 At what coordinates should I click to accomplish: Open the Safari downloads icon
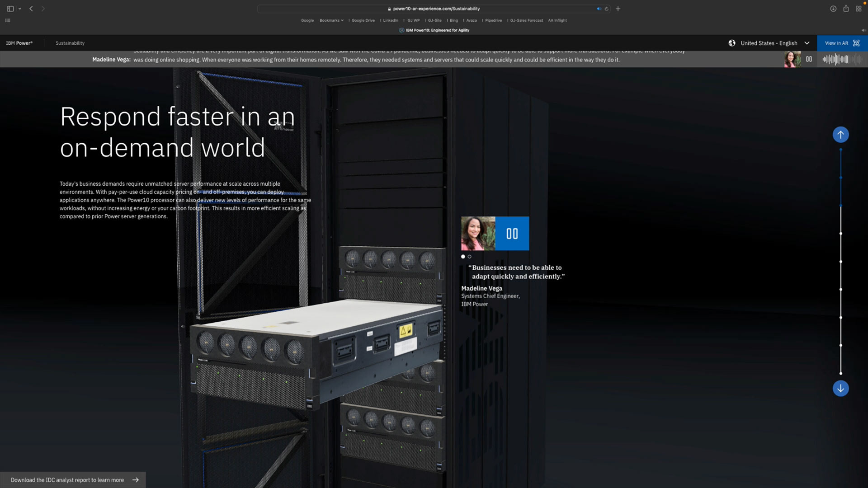tap(833, 9)
